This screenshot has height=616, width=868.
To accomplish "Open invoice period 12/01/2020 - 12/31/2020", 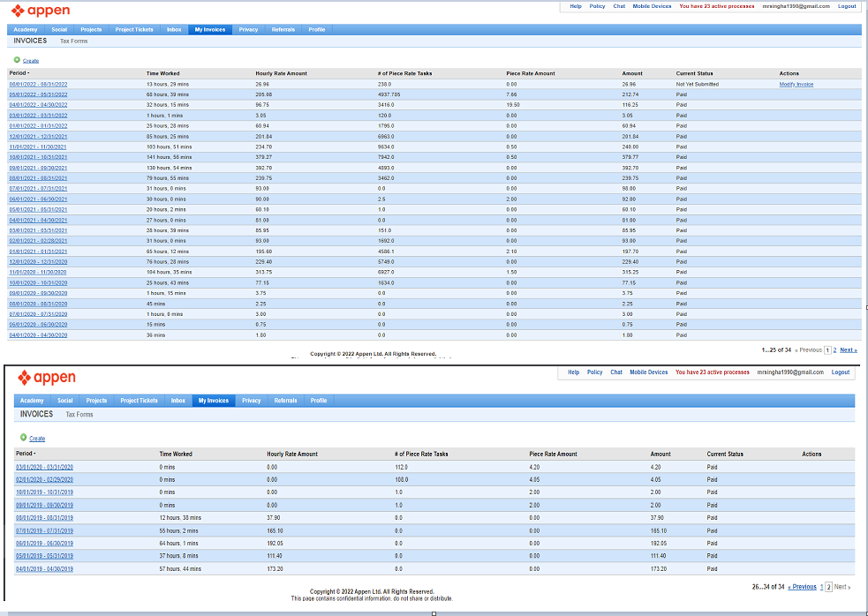I will pos(38,262).
